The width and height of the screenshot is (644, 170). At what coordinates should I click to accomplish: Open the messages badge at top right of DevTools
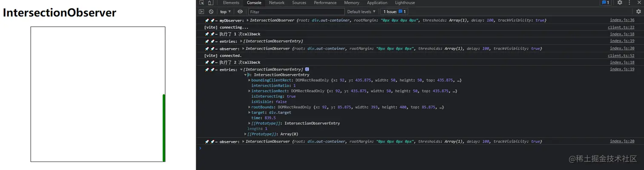click(605, 3)
